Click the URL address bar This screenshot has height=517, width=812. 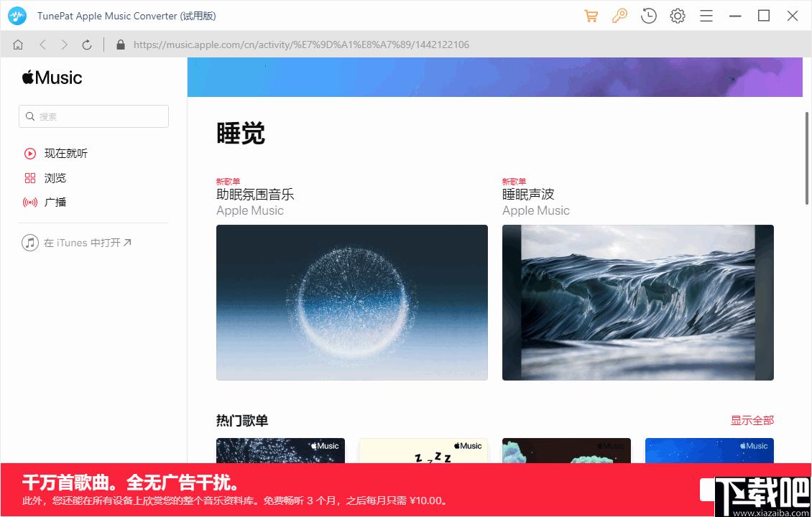(x=301, y=45)
